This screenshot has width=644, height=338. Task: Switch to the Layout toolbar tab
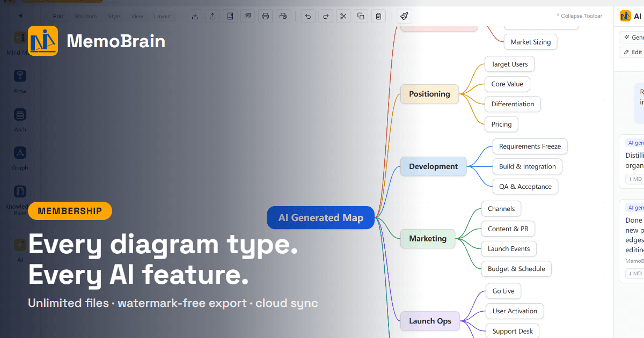162,17
